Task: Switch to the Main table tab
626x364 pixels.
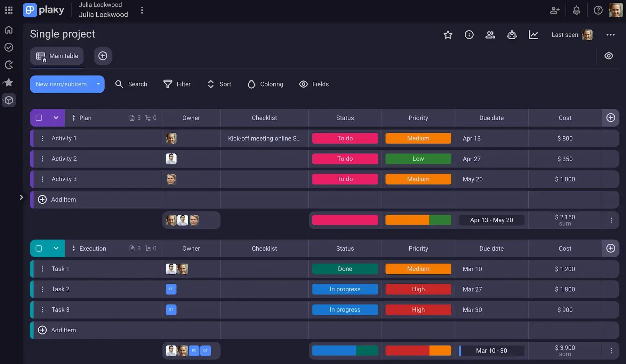Action: (57, 56)
